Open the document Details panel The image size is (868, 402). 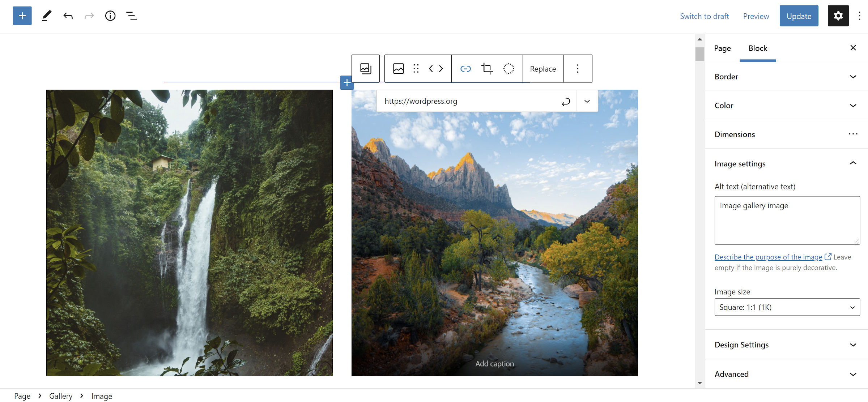[110, 16]
